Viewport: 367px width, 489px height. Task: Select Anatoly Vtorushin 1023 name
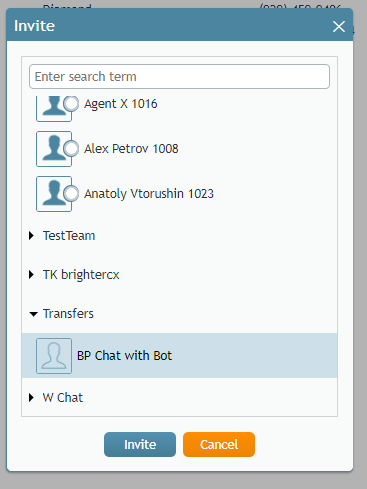[x=149, y=194]
